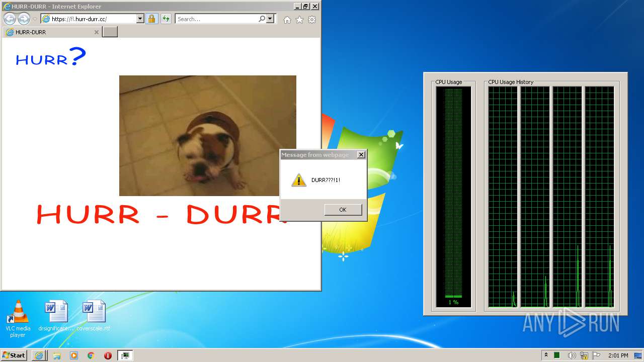Open the network tray icon
Screen dimensions: 644x362
[584, 355]
